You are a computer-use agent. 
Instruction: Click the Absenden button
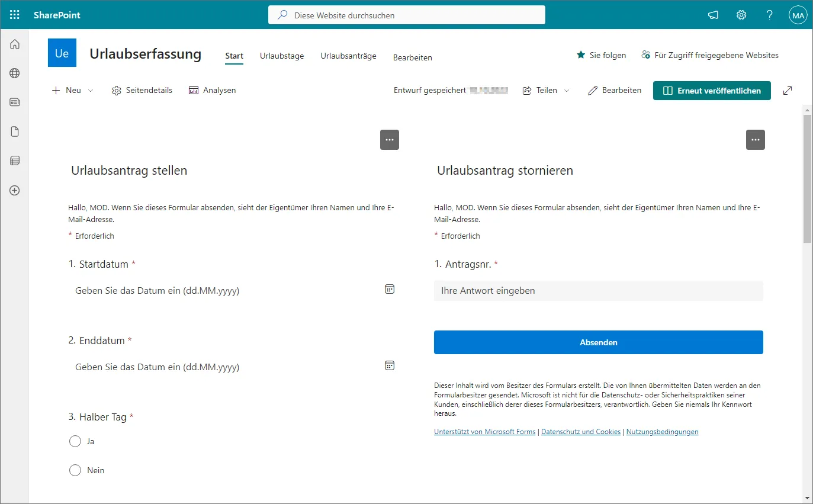point(599,342)
